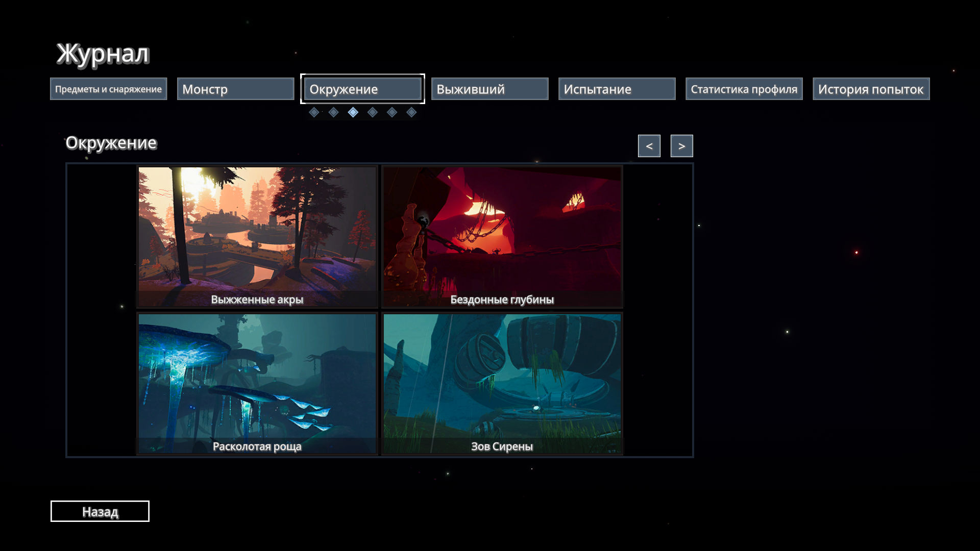Click the highlighted third diamond indicator

[353, 112]
